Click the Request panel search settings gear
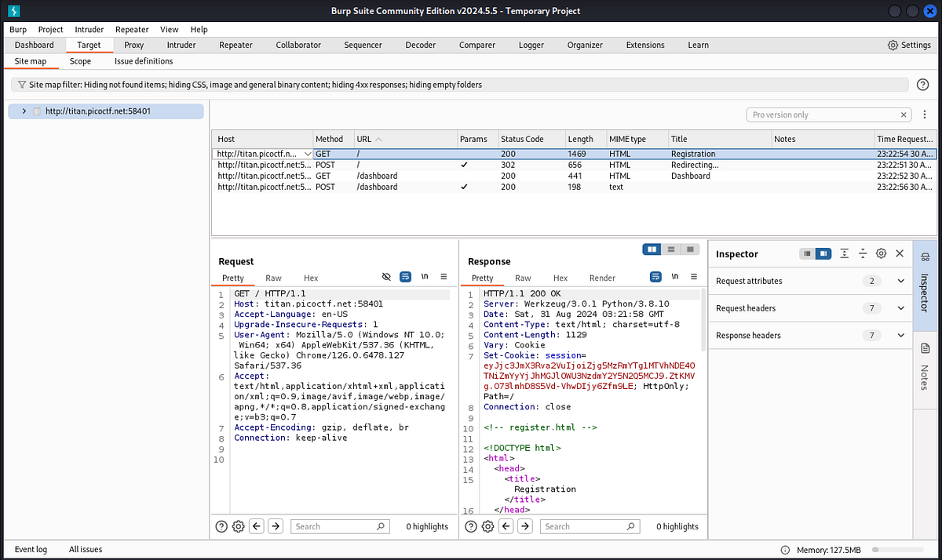Screen dimensions: 942x560 coord(239,526)
